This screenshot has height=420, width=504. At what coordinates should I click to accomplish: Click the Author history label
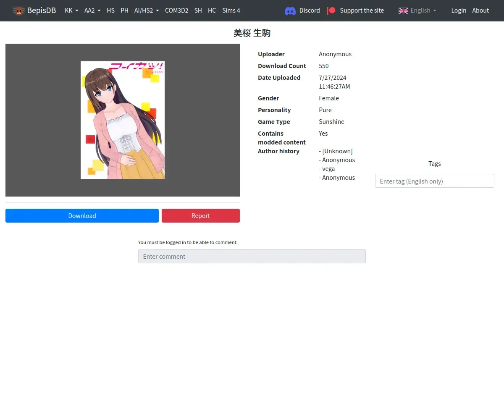coord(278,151)
